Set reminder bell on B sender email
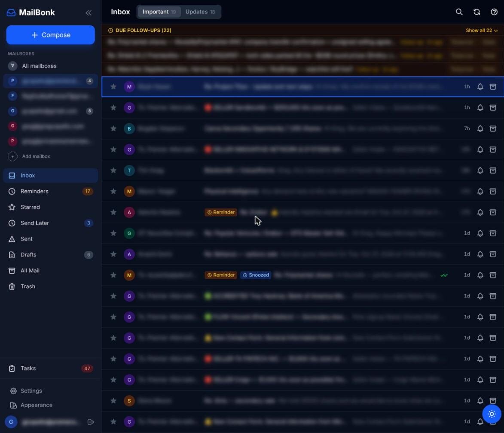504x433 pixels. (x=480, y=128)
